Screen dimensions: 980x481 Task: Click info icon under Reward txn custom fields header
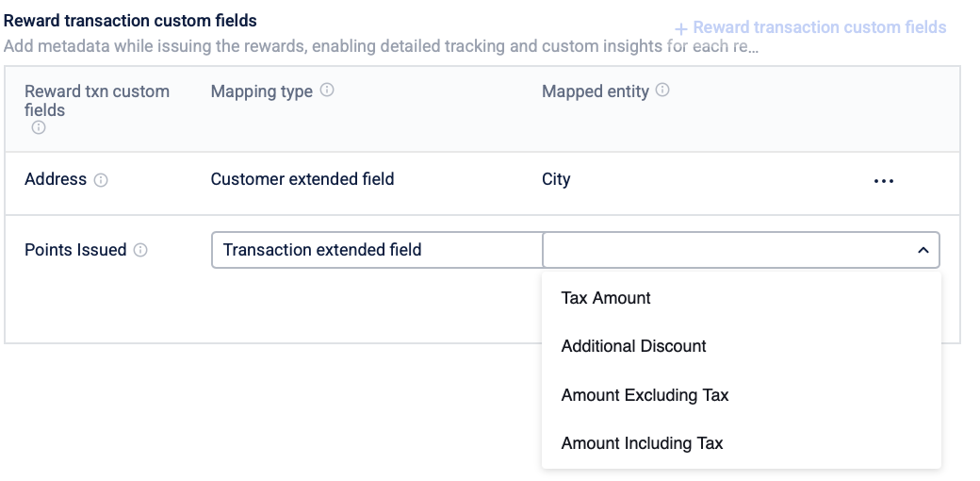tap(39, 128)
